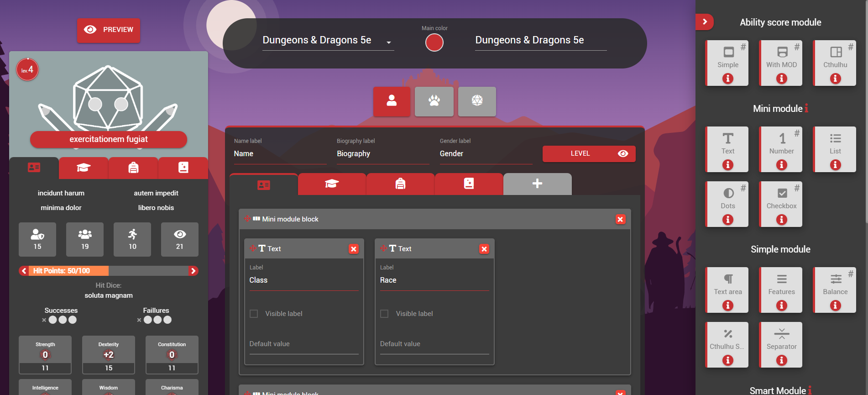This screenshot has height=395, width=868.
Task: Edit the sheet title Dungeons & Dragons 5e field
Action: click(541, 41)
